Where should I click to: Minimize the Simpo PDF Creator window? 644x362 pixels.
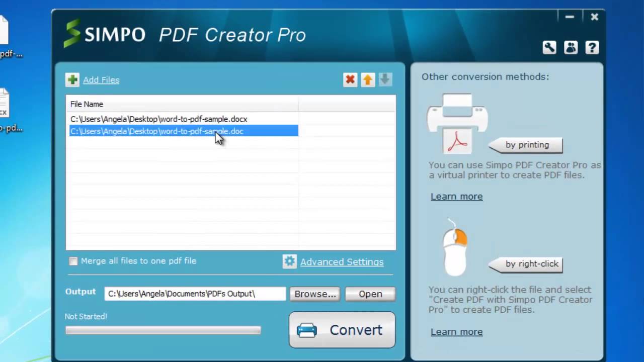pyautogui.click(x=570, y=17)
